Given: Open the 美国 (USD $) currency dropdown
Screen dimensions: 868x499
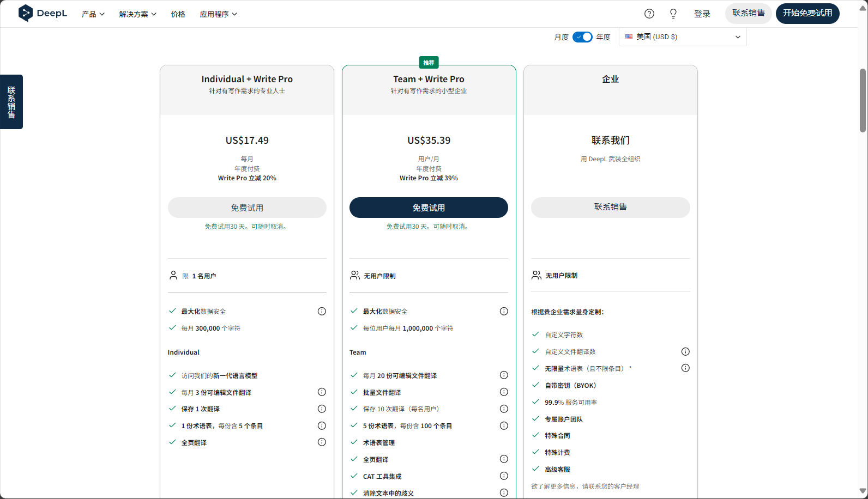Looking at the screenshot, I should click(x=683, y=37).
